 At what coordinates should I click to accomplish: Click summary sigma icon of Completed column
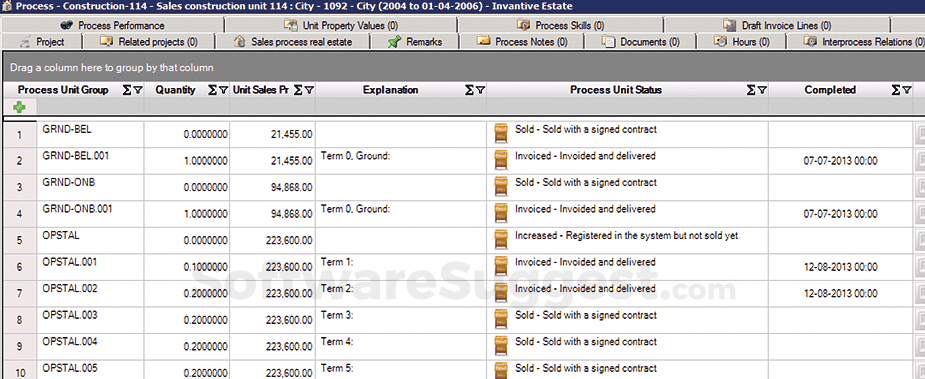[x=896, y=90]
